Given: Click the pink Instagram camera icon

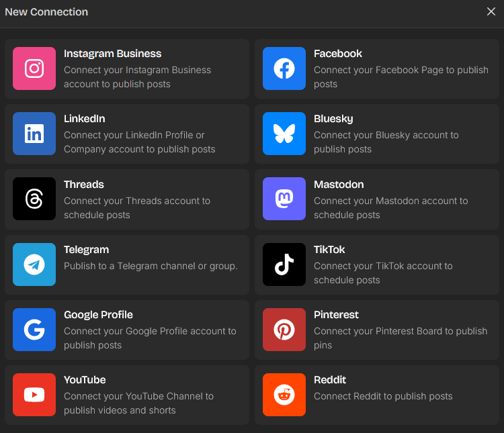Looking at the screenshot, I should [34, 68].
